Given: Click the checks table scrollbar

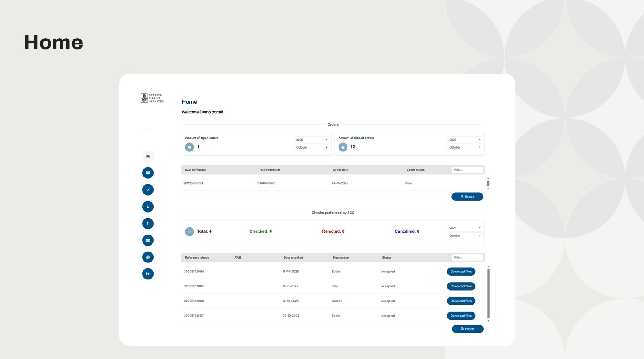Looking at the screenshot, I should pyautogui.click(x=488, y=294).
